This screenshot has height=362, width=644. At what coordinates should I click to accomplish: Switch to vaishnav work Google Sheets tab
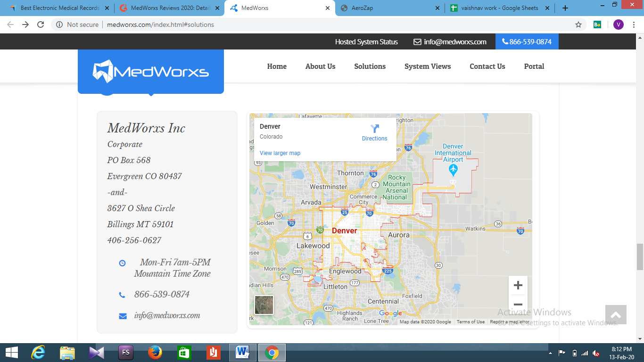500,8
